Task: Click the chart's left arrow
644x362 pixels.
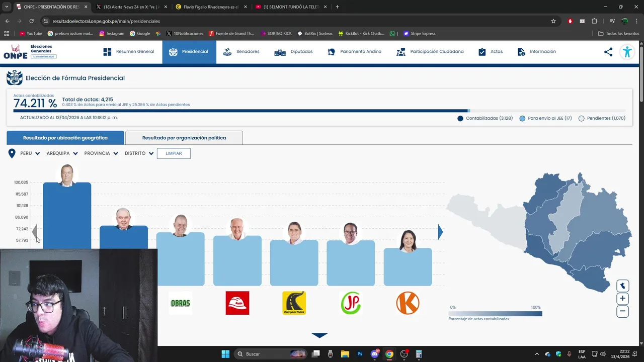Action: pyautogui.click(x=35, y=232)
